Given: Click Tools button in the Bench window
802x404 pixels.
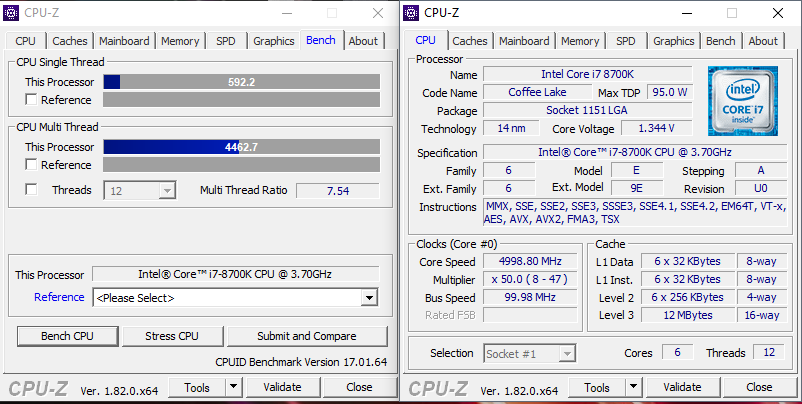Looking at the screenshot, I should [x=197, y=387].
